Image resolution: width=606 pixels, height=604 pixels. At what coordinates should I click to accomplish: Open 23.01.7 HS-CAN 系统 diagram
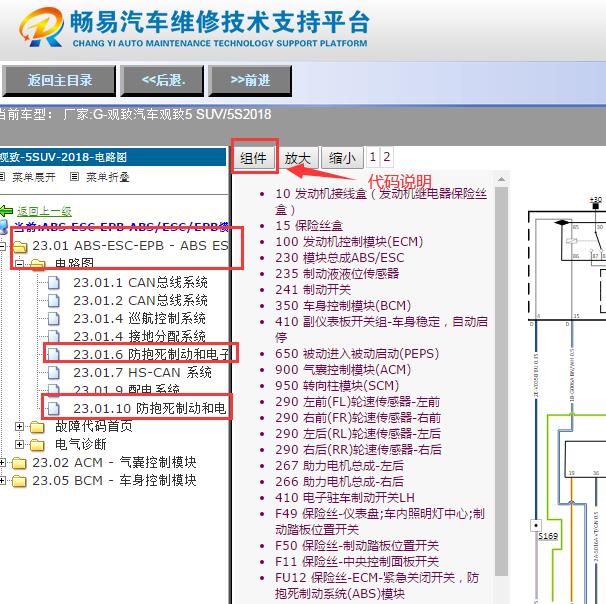(x=142, y=373)
